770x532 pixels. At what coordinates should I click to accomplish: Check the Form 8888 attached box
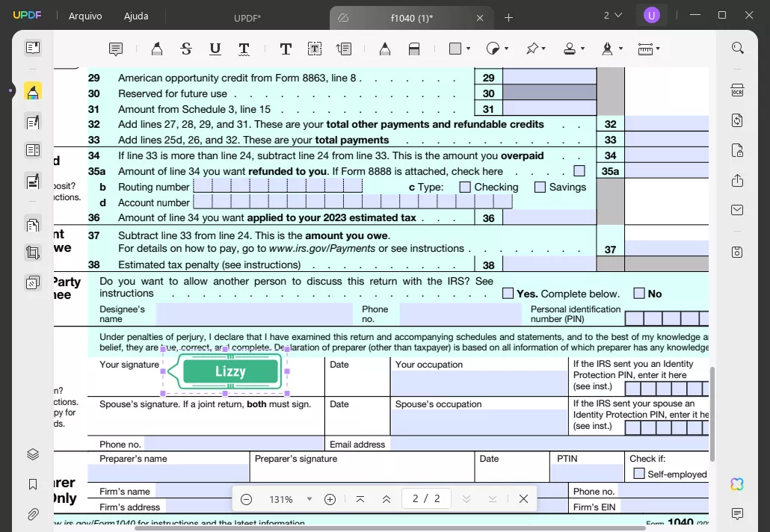click(x=579, y=171)
